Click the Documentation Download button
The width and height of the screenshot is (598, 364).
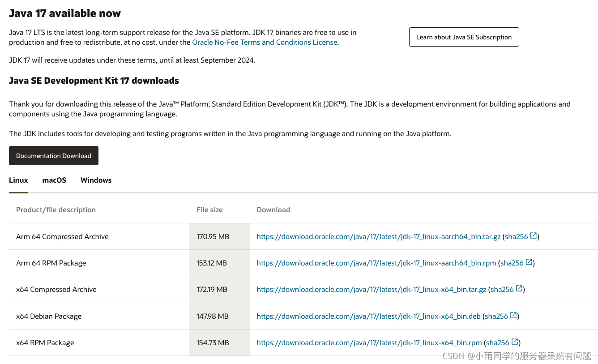point(54,156)
